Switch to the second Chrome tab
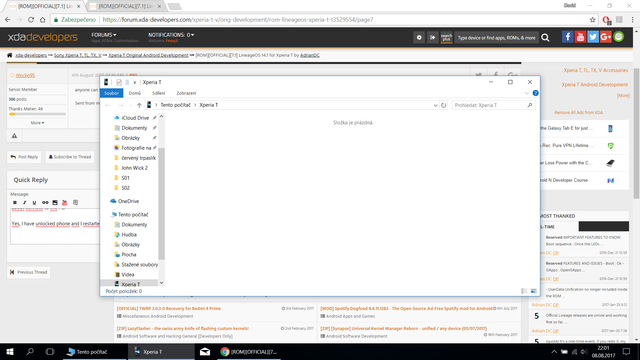The image size is (640, 360). pos(125,6)
